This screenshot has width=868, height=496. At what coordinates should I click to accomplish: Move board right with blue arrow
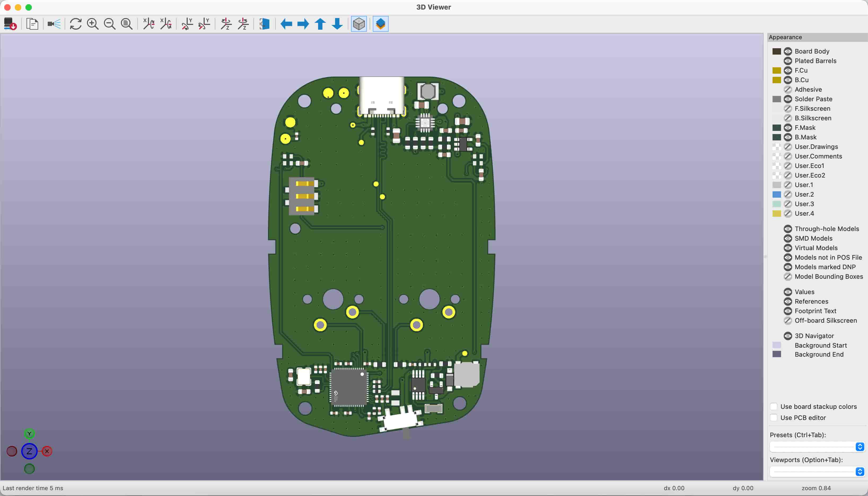[x=303, y=24]
